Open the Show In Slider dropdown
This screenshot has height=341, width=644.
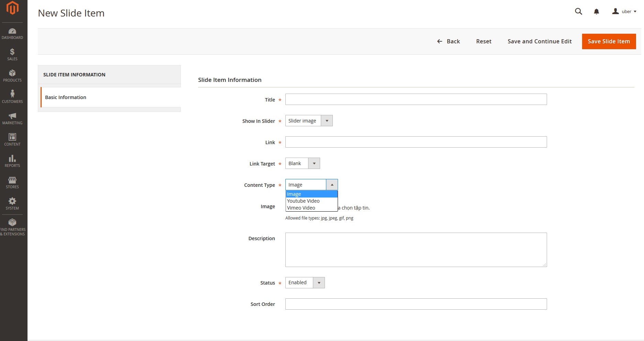pos(309,121)
